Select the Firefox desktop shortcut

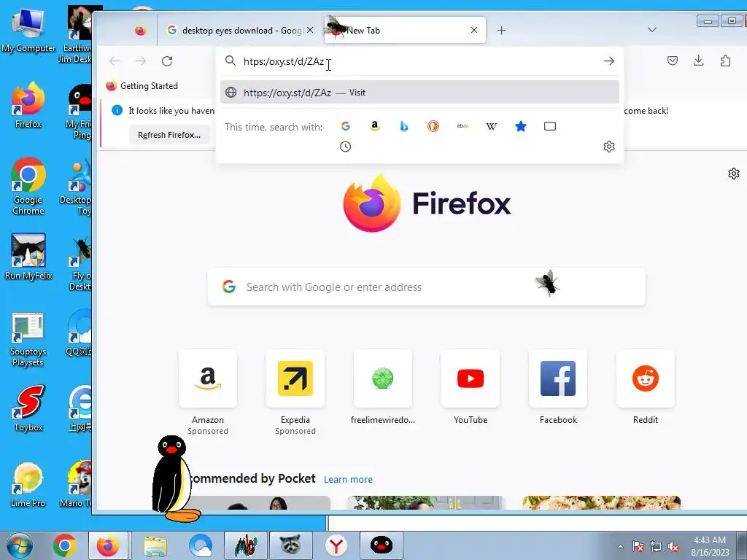click(x=28, y=105)
